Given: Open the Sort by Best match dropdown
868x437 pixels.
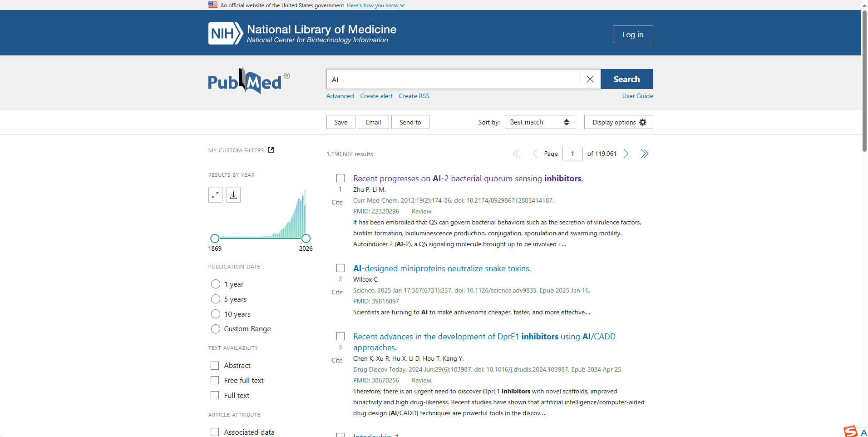Looking at the screenshot, I should pos(539,122).
